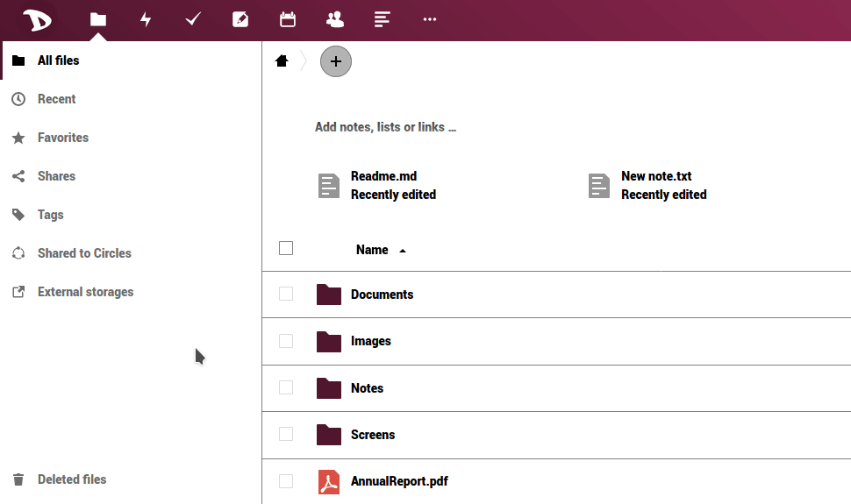Show Recent files in sidebar

click(x=56, y=99)
